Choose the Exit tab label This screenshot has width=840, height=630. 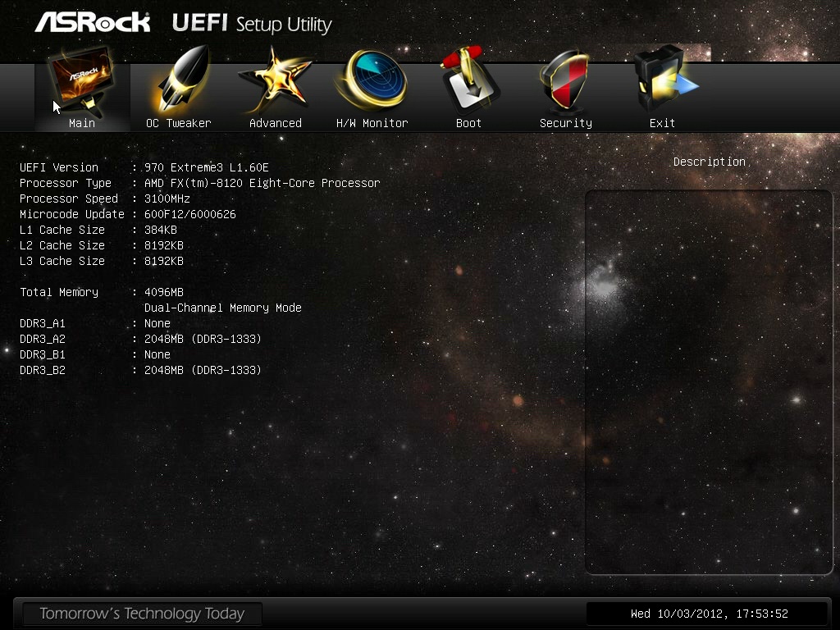click(662, 123)
